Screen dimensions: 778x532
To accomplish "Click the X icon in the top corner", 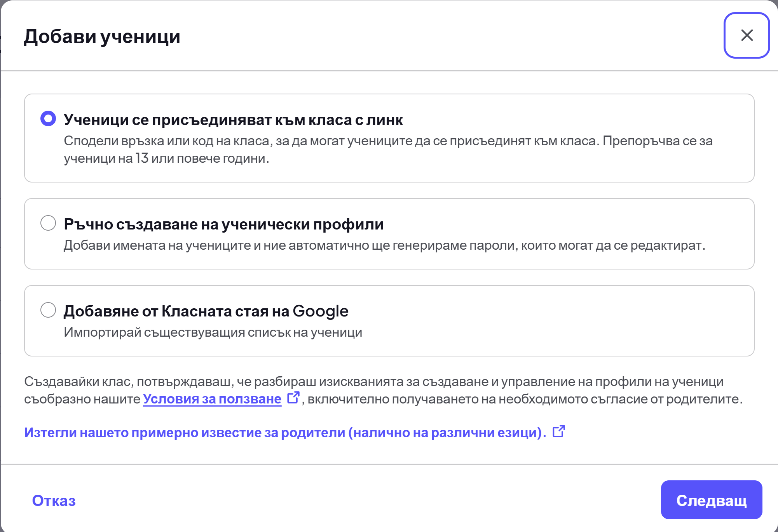I will (747, 35).
